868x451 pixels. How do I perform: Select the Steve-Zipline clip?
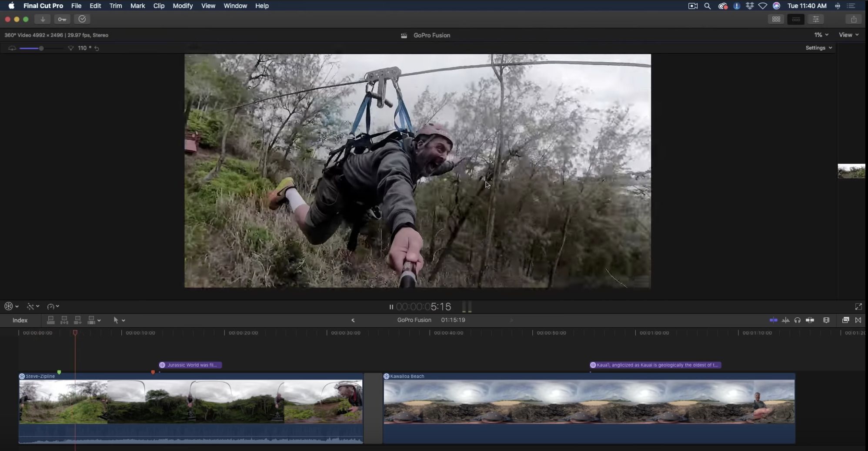(191, 408)
